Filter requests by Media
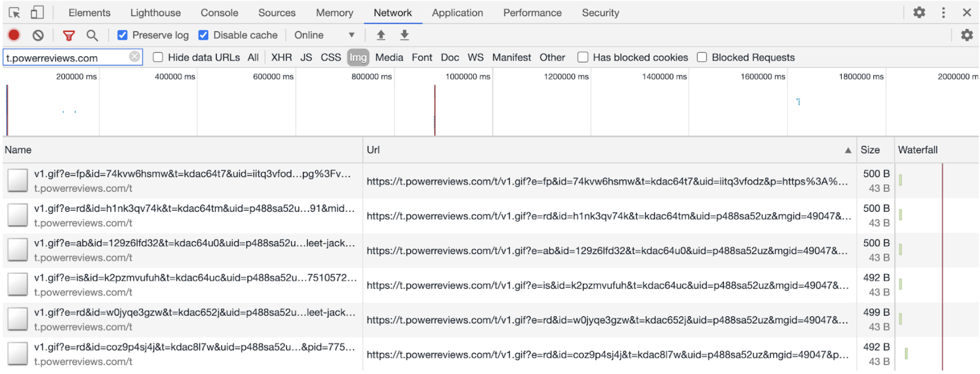Viewport: 980px width, 374px height. 389,57
